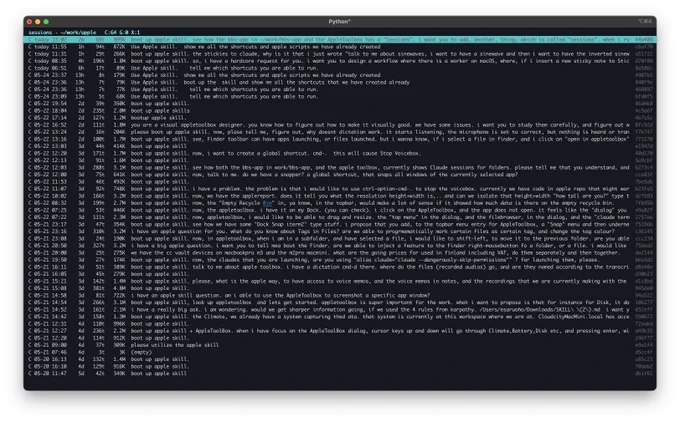Select the 05-21 16:11 dictation files session
This screenshot has width=680, height=422.
(340, 267)
